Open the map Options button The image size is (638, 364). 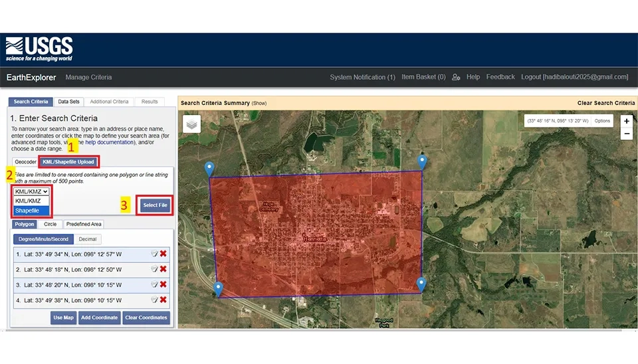pyautogui.click(x=602, y=121)
